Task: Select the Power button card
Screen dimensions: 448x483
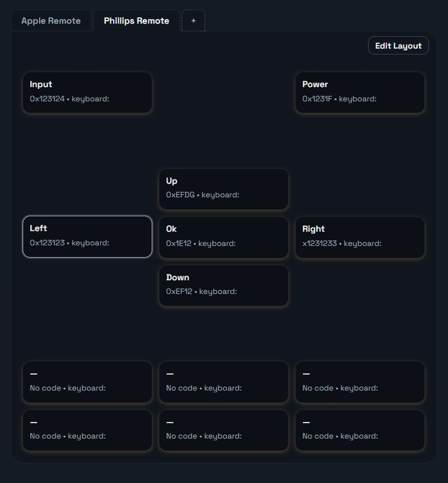Action: click(360, 92)
